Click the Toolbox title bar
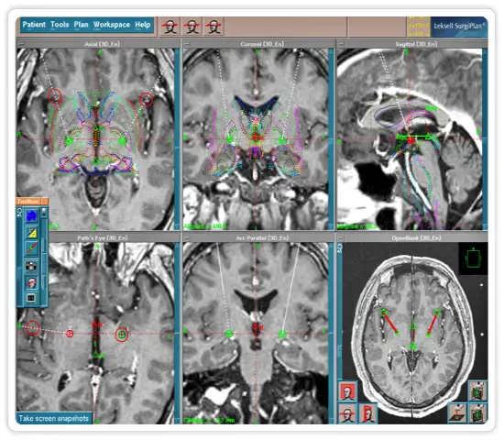 [x=32, y=202]
